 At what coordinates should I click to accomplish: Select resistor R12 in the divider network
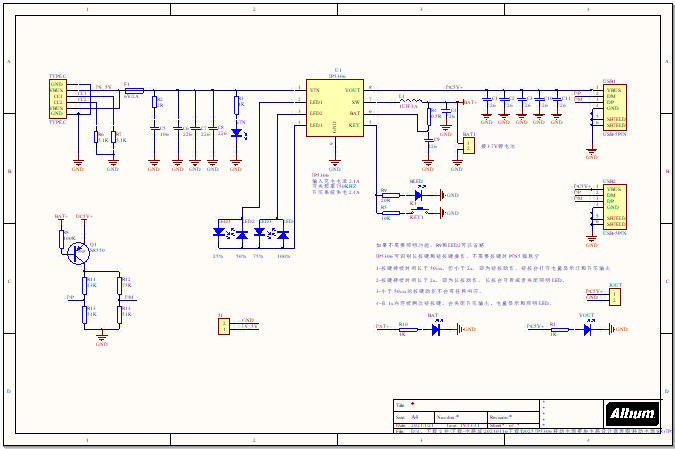click(119, 286)
